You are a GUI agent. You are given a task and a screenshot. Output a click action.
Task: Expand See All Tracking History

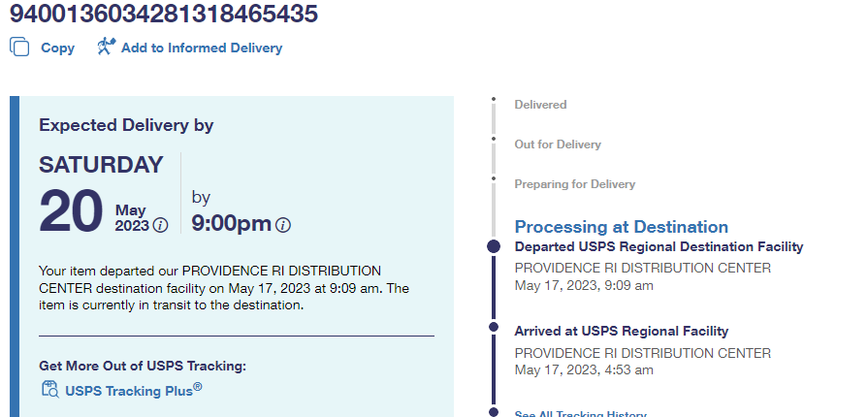[580, 414]
